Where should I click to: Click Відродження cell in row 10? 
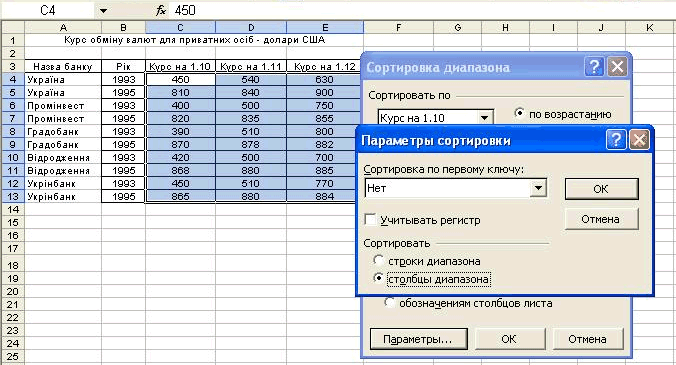coord(63,158)
